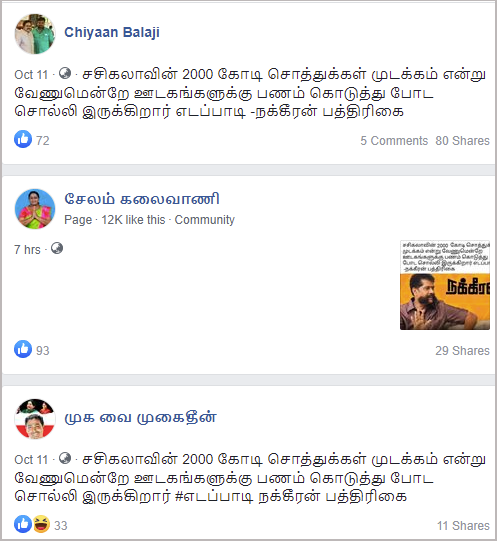Click the public globe icon on the third post
Viewport: 497px width, 541px height.
click(x=65, y=458)
